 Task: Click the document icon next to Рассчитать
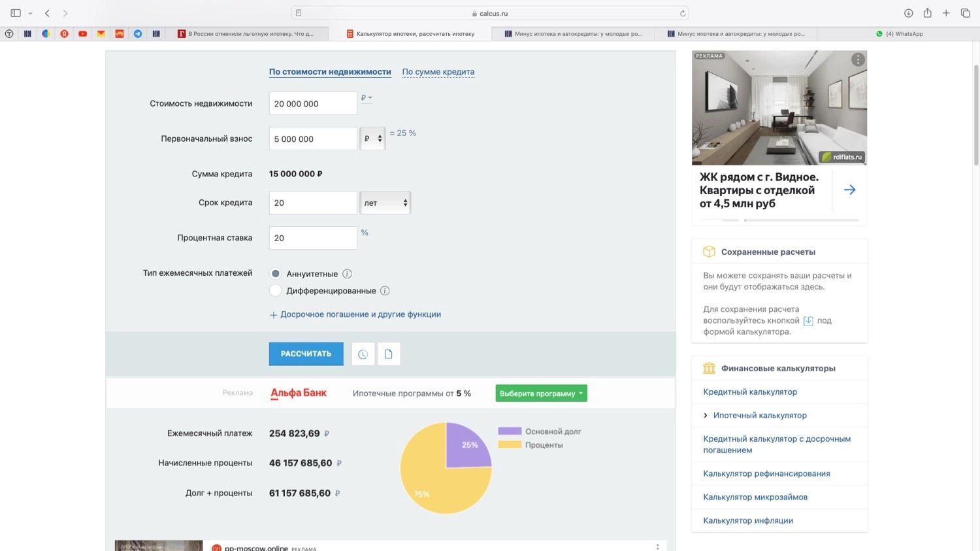pos(389,354)
